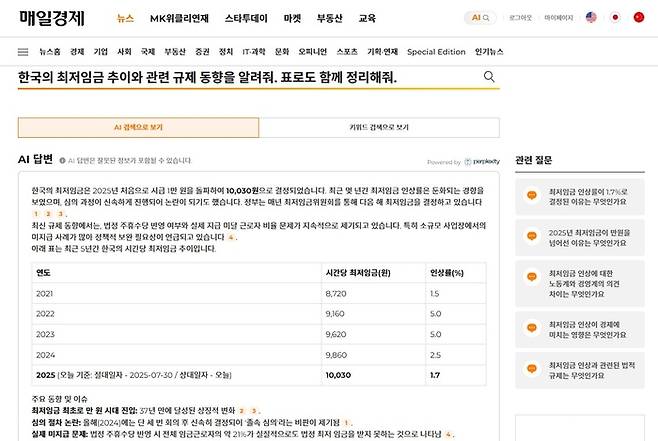The image size is (658, 441).
Task: Open 기획·연재 section
Action: [x=382, y=52]
